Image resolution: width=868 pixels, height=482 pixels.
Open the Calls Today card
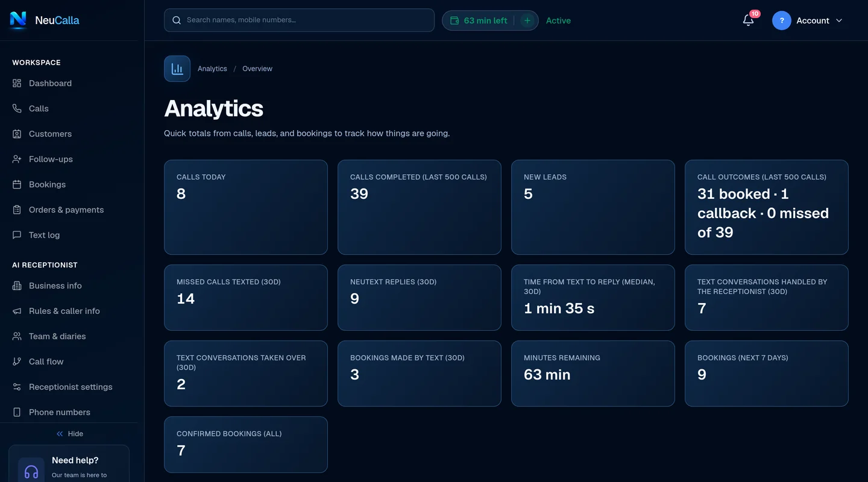point(246,207)
